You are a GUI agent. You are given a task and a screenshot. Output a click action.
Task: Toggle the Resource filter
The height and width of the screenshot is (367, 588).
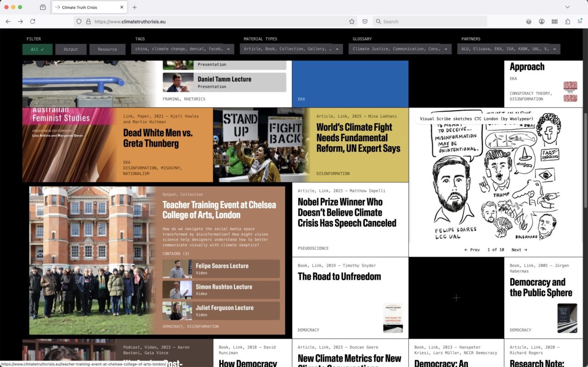(107, 49)
